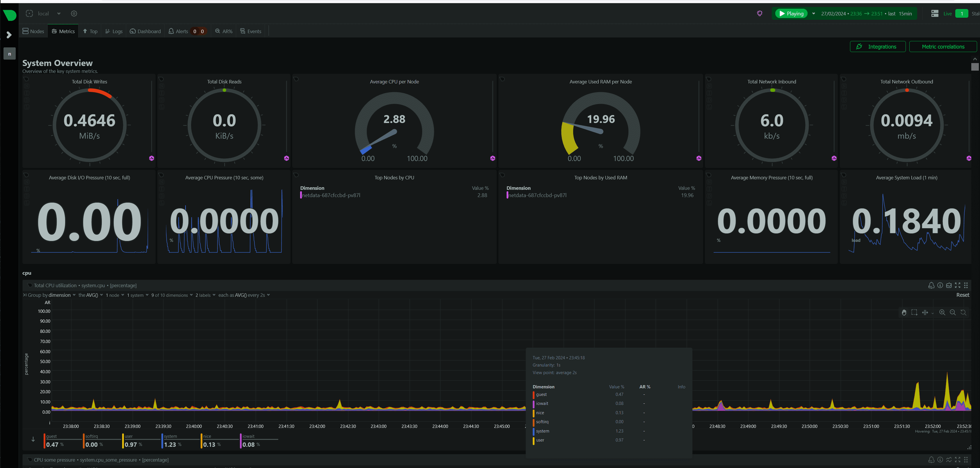Click the legend sort down arrow
980x468 pixels.
pyautogui.click(x=33, y=439)
